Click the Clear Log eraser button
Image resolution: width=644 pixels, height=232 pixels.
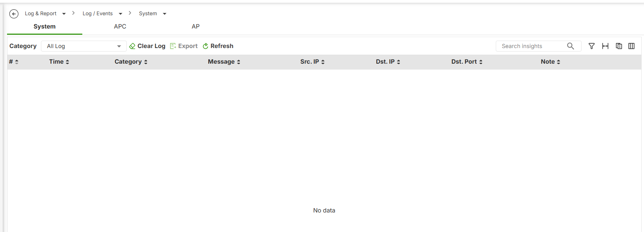[147, 46]
